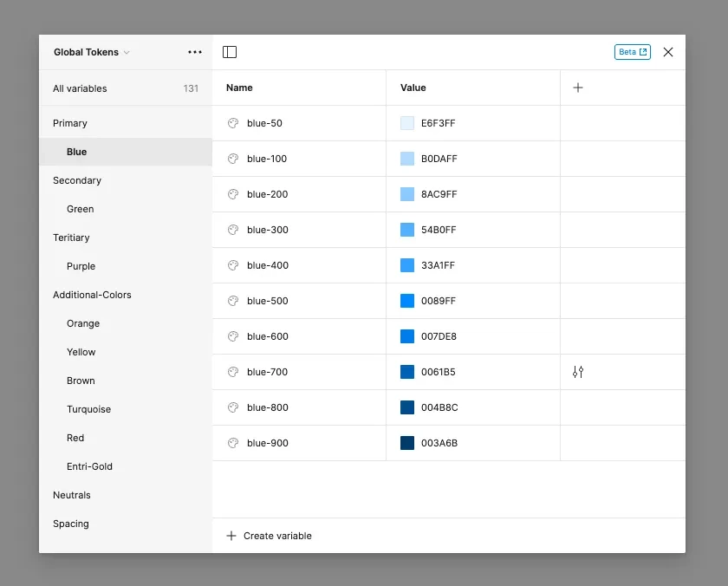
Task: Open the Red group
Action: coord(126,438)
